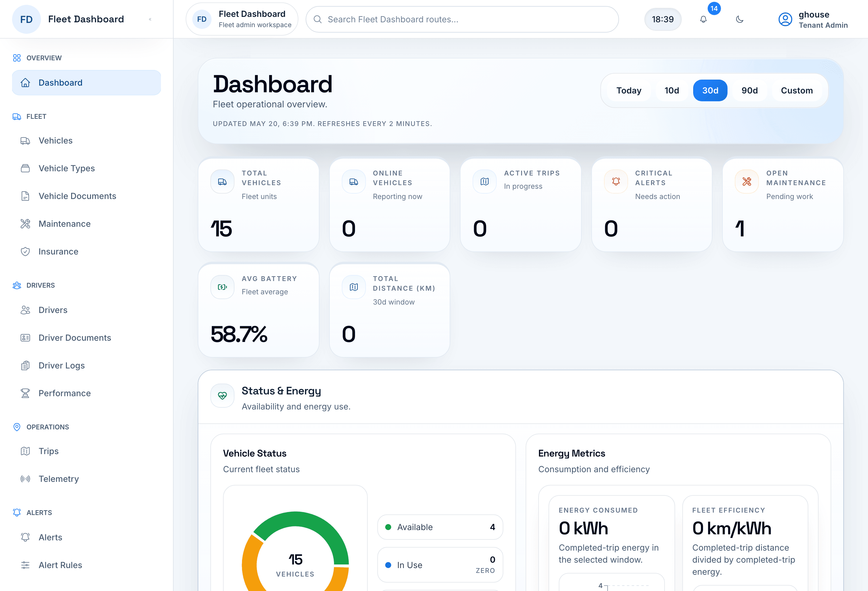The image size is (868, 591).
Task: Click the Total Distance map icon
Action: [x=353, y=287]
